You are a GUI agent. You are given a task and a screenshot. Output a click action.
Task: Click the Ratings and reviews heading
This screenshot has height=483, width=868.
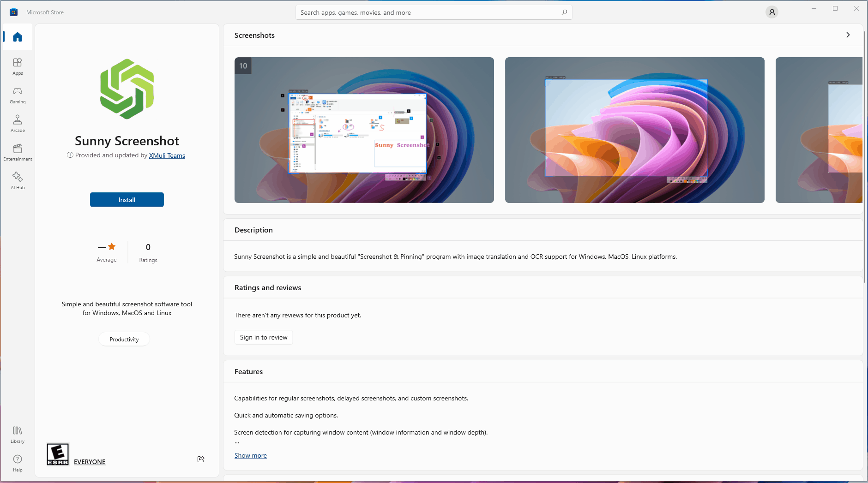click(x=268, y=287)
